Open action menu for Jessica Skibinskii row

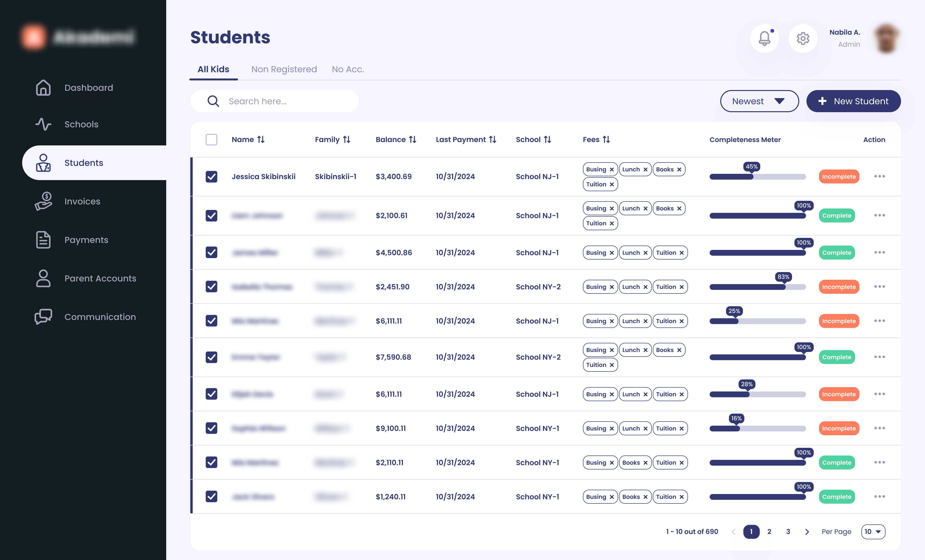[879, 176]
